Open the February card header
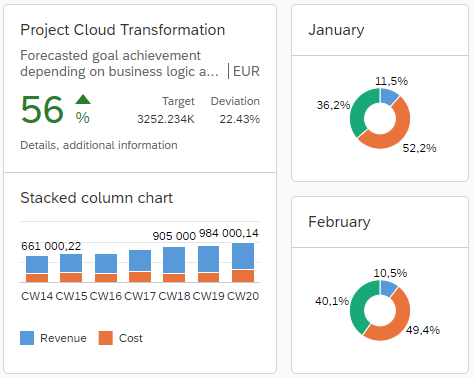 (x=380, y=222)
